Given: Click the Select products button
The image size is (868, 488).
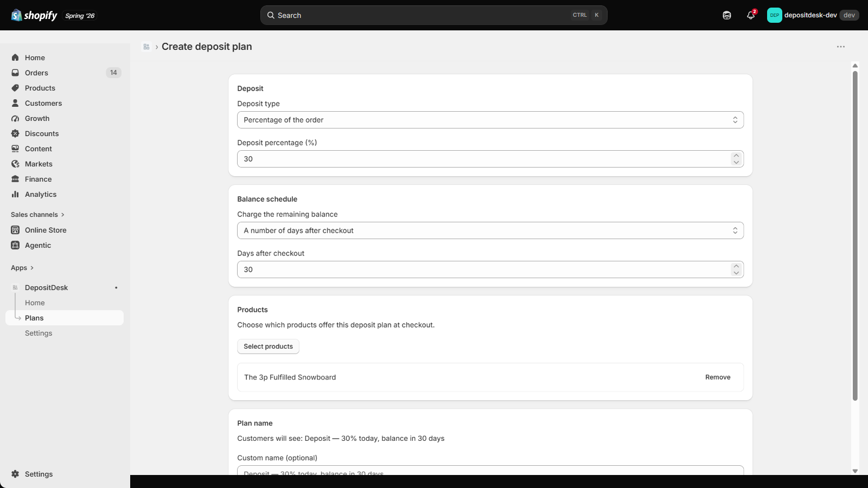Looking at the screenshot, I should click(268, 346).
